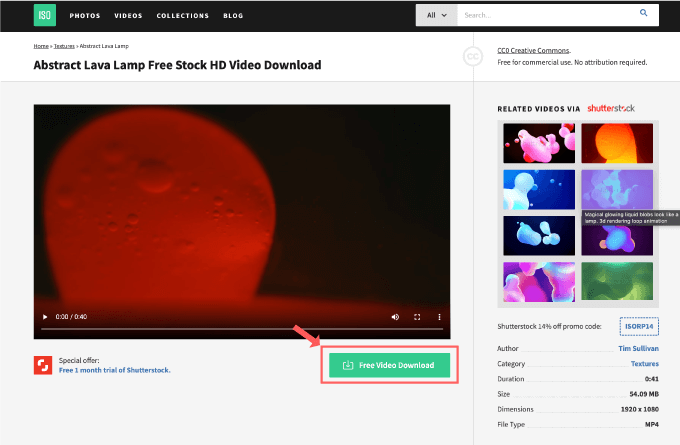Open the Blog menu item
The height and width of the screenshot is (445, 680).
[x=233, y=16]
